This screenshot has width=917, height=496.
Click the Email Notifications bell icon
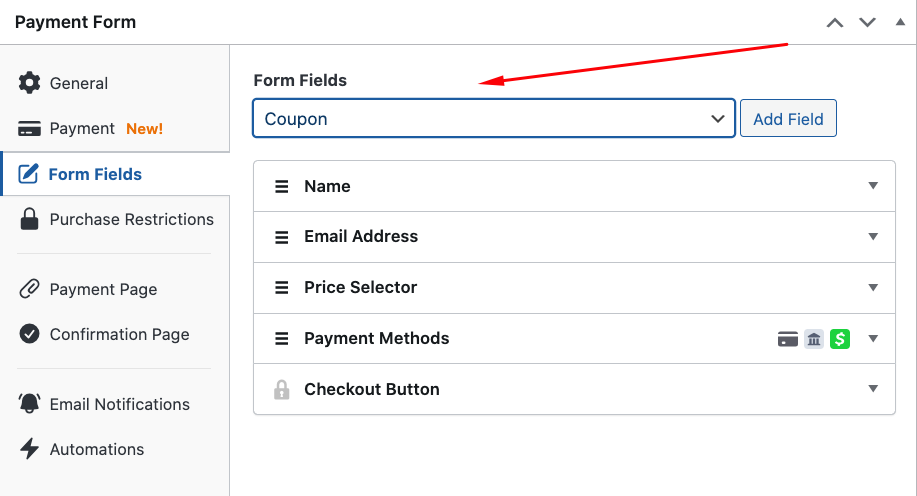click(x=30, y=404)
